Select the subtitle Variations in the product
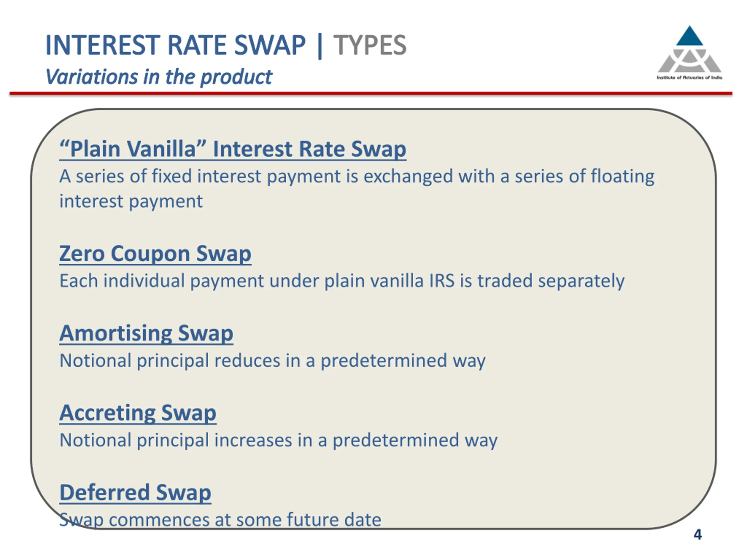 pos(159,77)
